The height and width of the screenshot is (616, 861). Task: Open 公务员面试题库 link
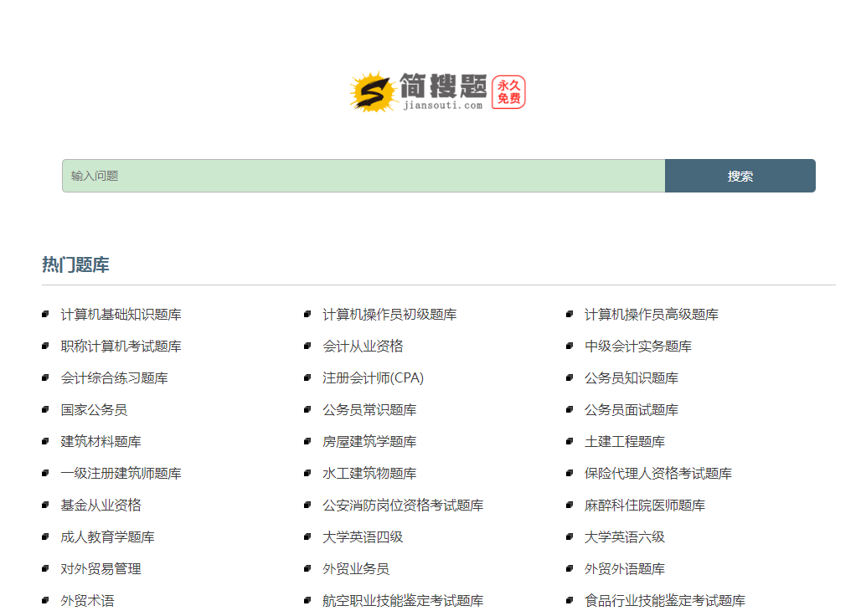(x=631, y=410)
